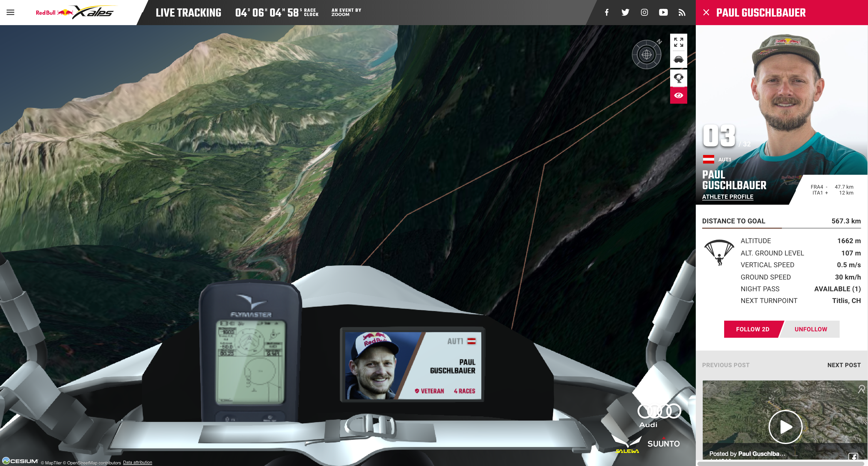Click the FRA4 47.7 km gap entry
868x466 pixels.
click(832, 187)
